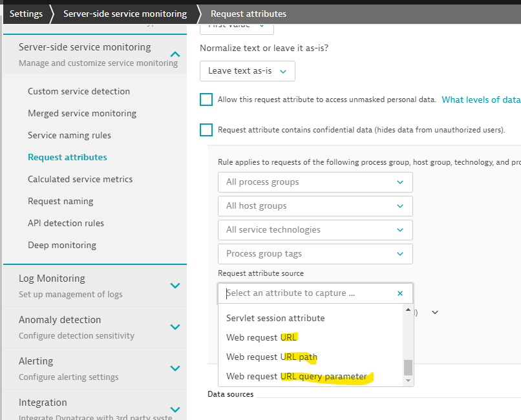Clear the attribute source field with X icon
Screen dimensions: 521x420
tap(400, 293)
